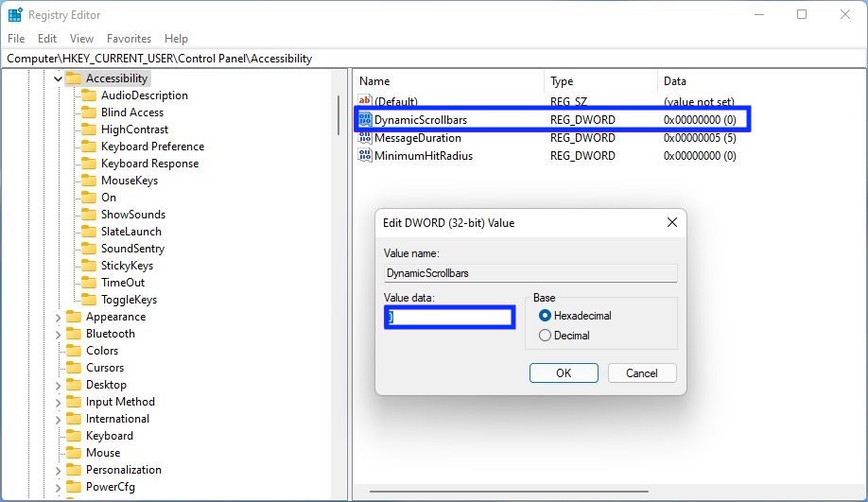Expand the Appearance key

pyautogui.click(x=59, y=318)
